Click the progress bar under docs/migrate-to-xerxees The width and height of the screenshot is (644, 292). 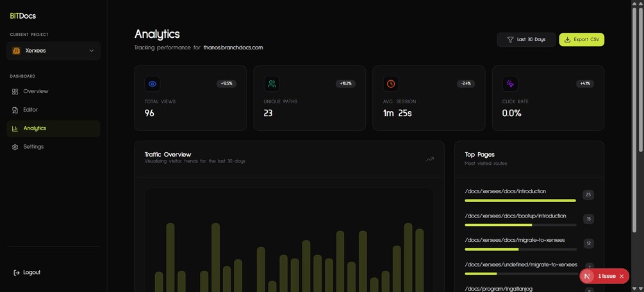520,249
